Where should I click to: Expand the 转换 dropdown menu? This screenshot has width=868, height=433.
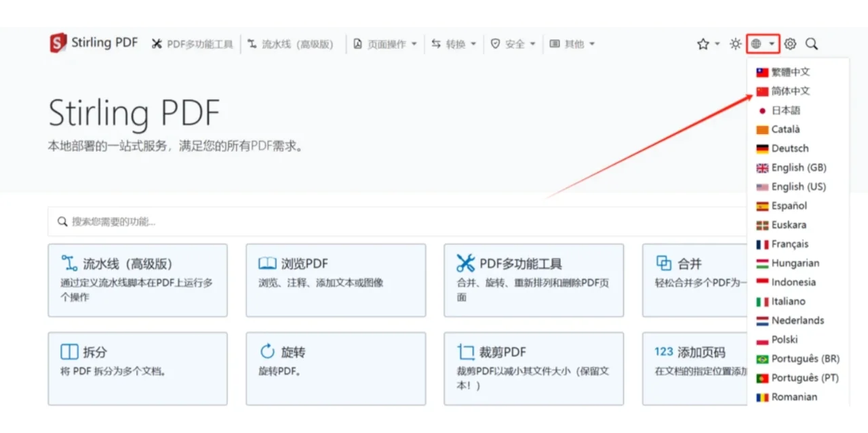454,44
